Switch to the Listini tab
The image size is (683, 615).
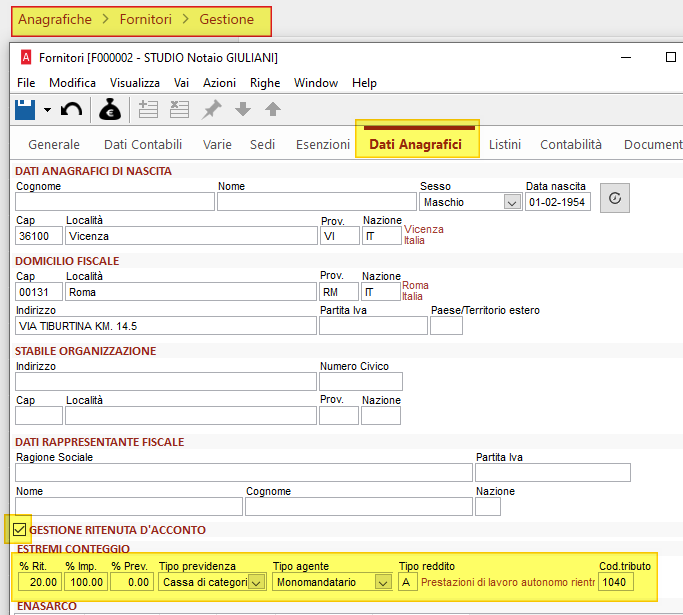coord(505,145)
